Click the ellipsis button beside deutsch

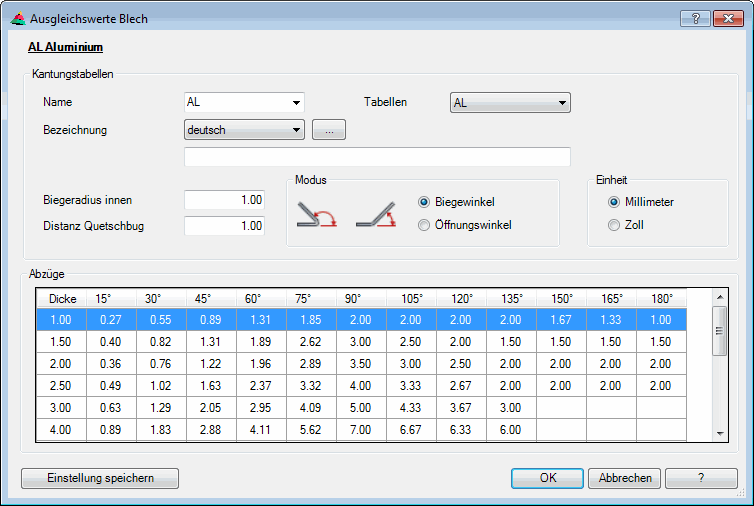click(329, 130)
